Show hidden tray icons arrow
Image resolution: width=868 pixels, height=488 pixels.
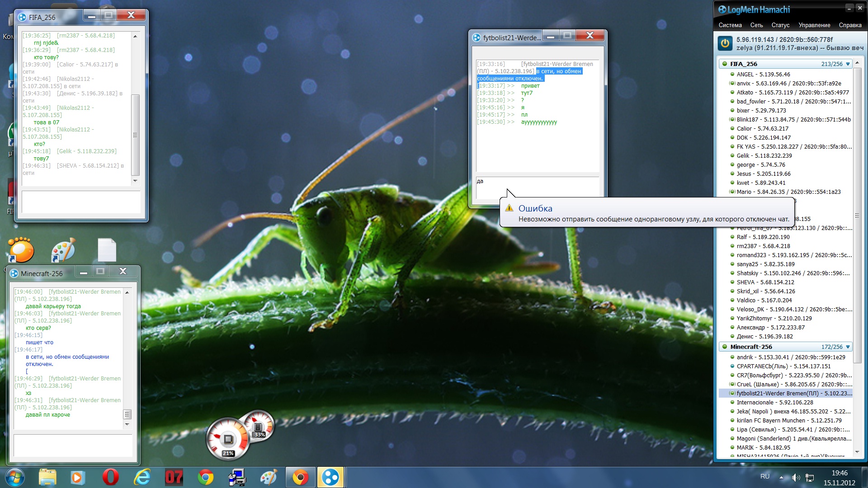(x=781, y=477)
